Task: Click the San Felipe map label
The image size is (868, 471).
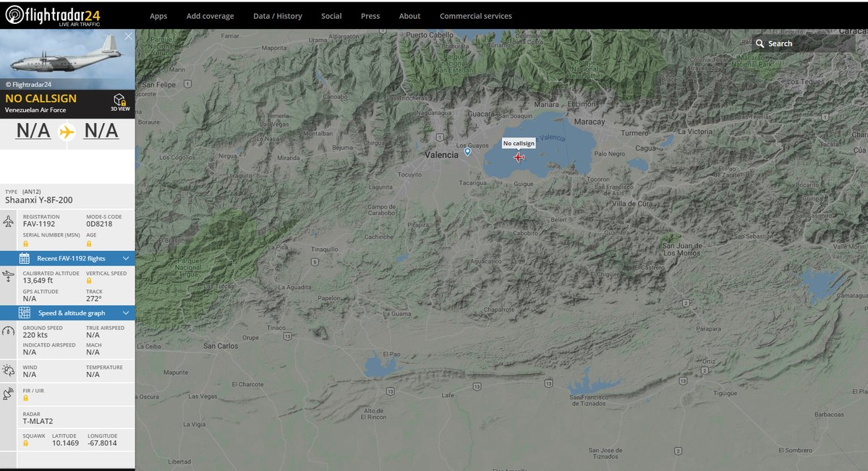Action: click(x=159, y=84)
